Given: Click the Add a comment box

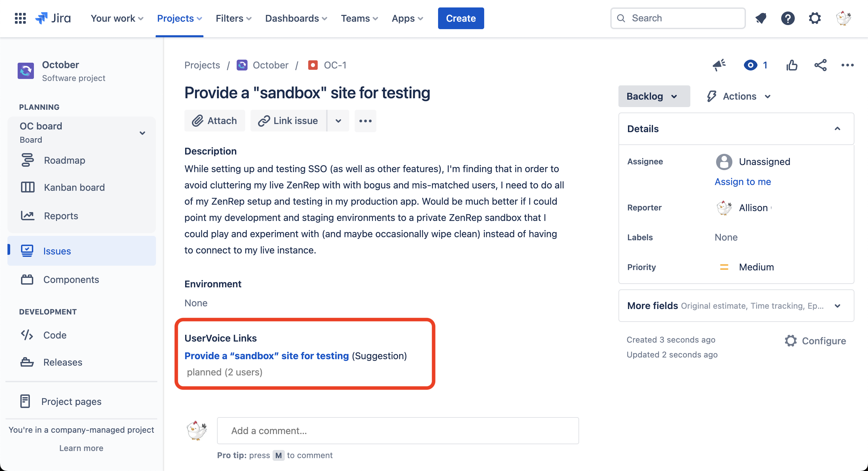Looking at the screenshot, I should pyautogui.click(x=398, y=431).
